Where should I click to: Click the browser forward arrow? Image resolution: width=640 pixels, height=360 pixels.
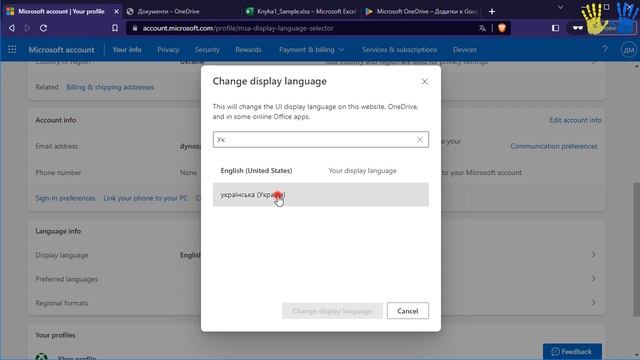pos(27,28)
